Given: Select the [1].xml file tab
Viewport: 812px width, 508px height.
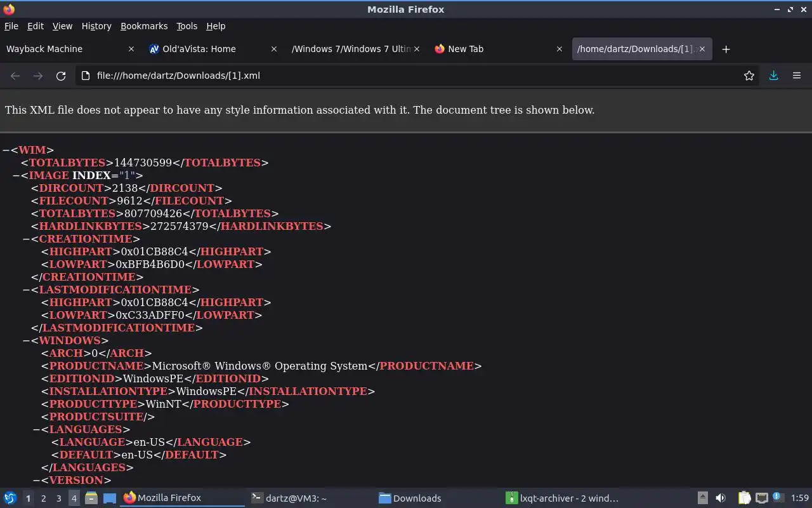Looking at the screenshot, I should [x=641, y=49].
